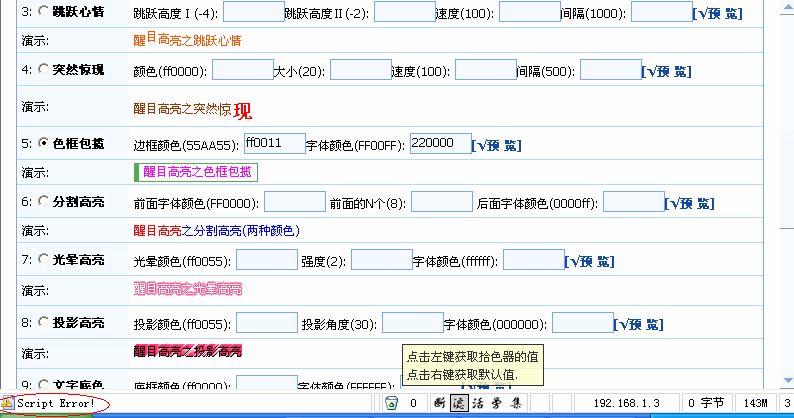The image size is (794, 418).
Task: Toggle the 活 status bar icon
Action: point(478,403)
